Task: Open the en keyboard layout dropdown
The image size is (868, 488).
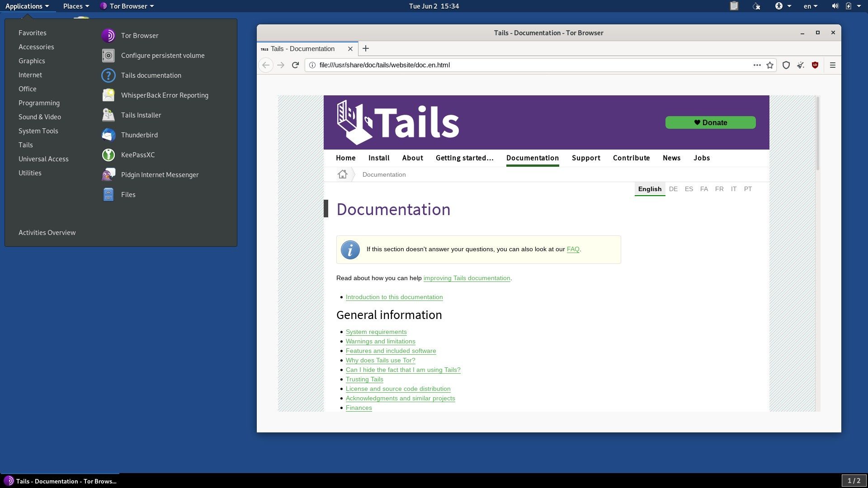Action: 810,6
